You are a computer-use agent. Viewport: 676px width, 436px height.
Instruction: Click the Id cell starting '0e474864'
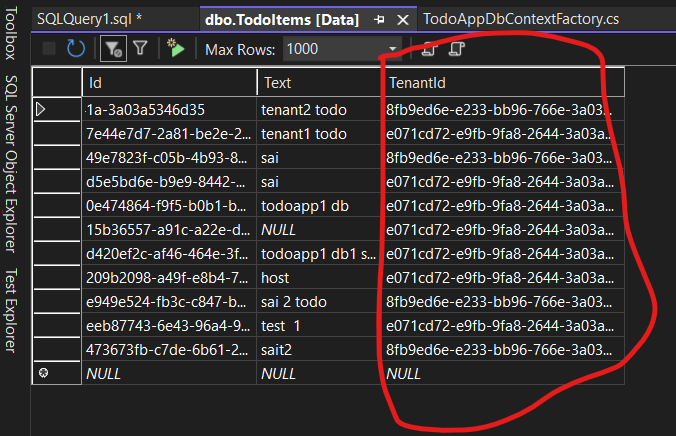169,206
